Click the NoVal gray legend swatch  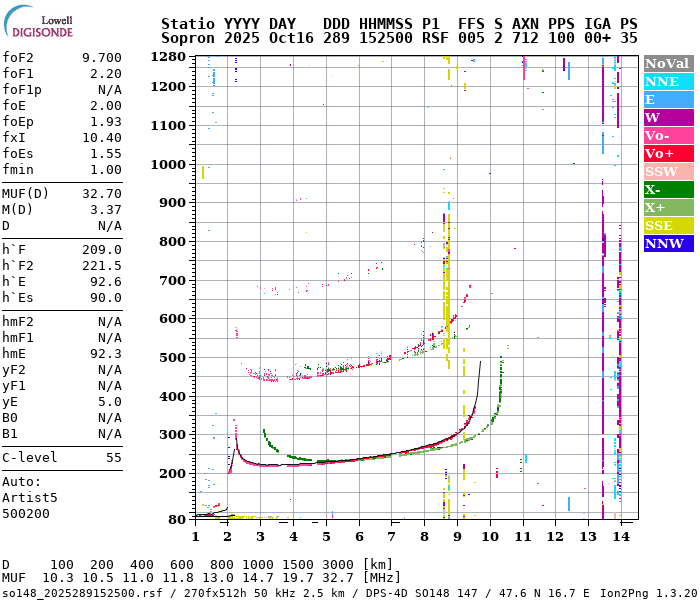(x=667, y=63)
